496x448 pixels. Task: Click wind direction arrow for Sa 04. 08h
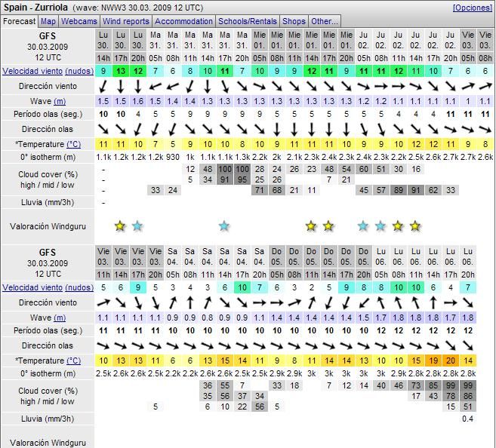[x=189, y=302]
